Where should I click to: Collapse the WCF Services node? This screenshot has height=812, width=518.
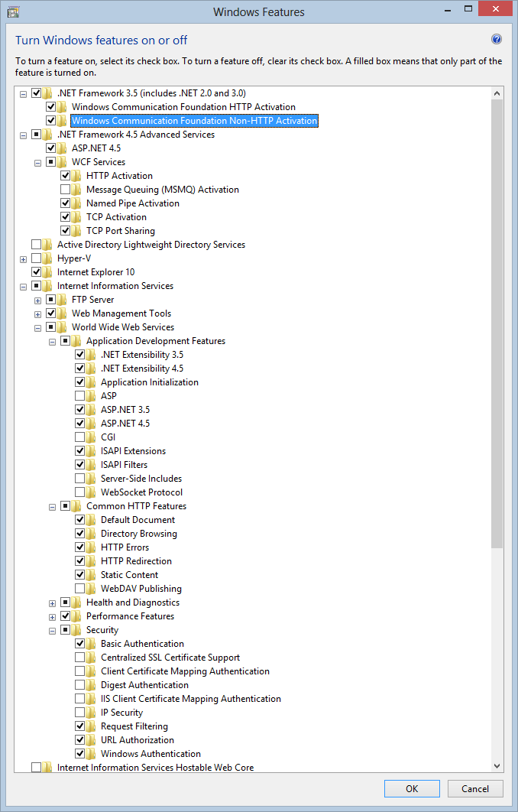point(37,163)
